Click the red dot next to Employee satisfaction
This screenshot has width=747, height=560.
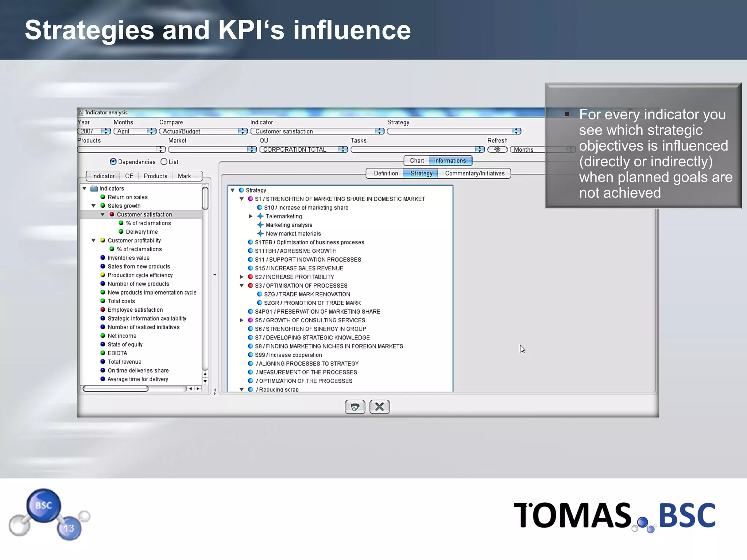(x=103, y=310)
